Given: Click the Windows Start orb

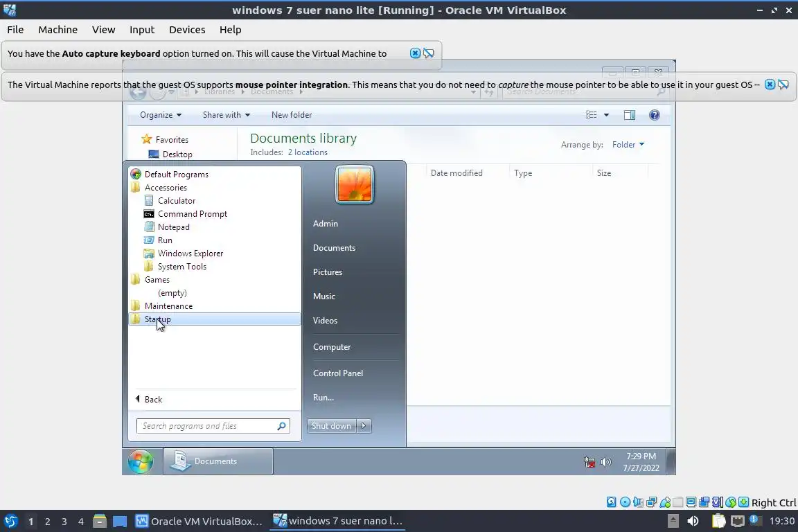Looking at the screenshot, I should point(140,461).
